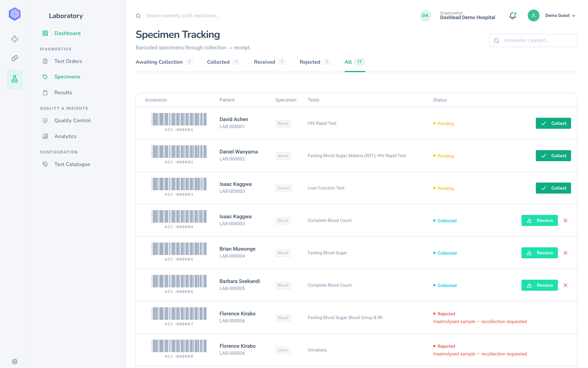This screenshot has width=588, height=368.
Task: Open Test Orders in the sidebar
Action: (x=68, y=61)
